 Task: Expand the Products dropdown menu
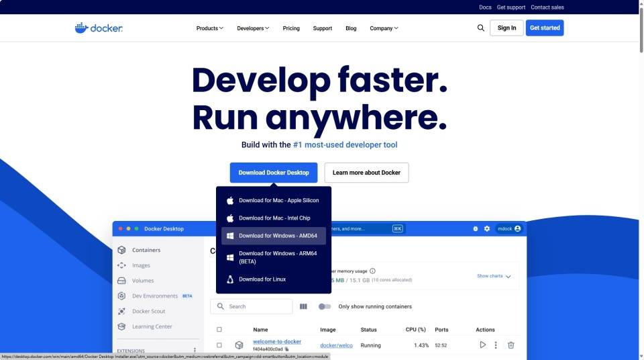(x=209, y=28)
